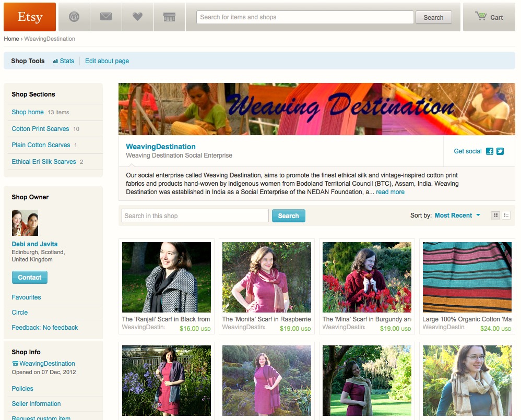Select Shop home section
This screenshot has height=420, width=521.
click(x=28, y=112)
